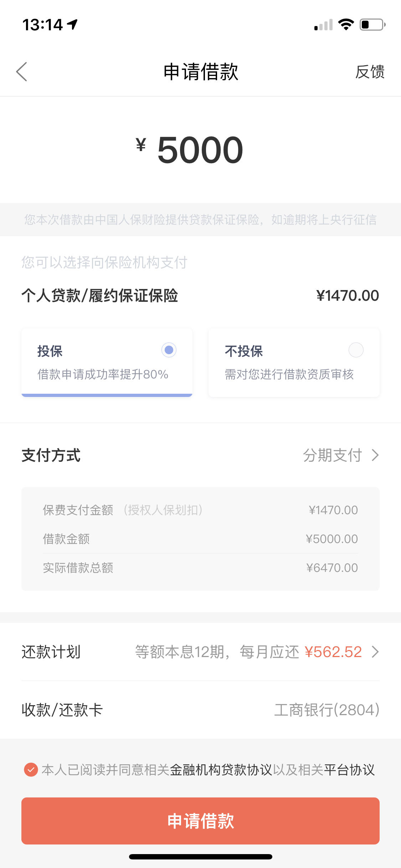Open the 平台协议 agreement link
Screen dimensions: 401x868
pyautogui.click(x=349, y=770)
